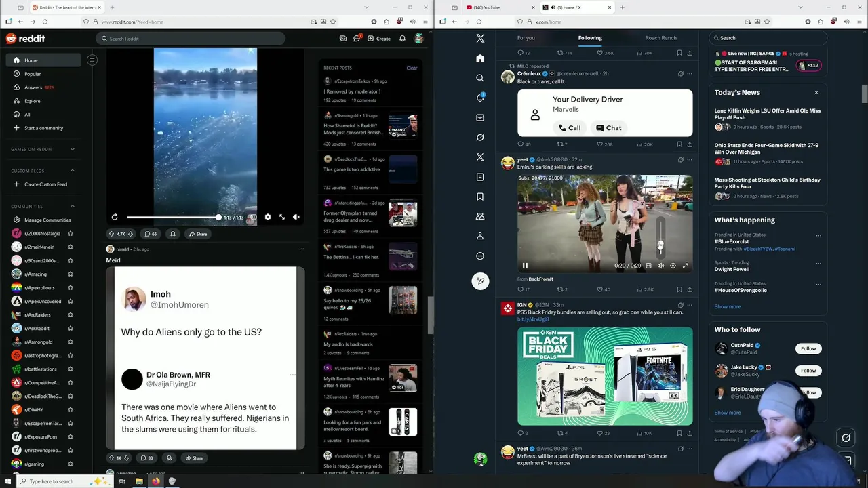
Task: Open Reddit chat icon in header
Action: 357,39
